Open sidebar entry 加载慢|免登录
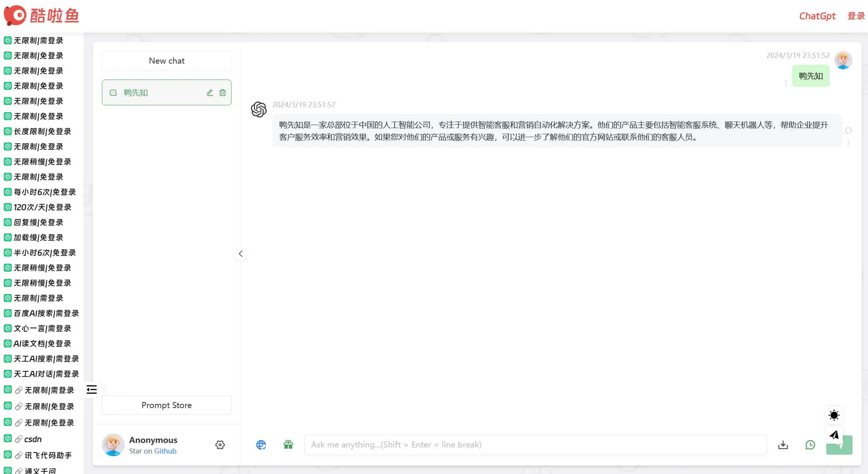Screen dimensions: 868x474 [33, 238]
